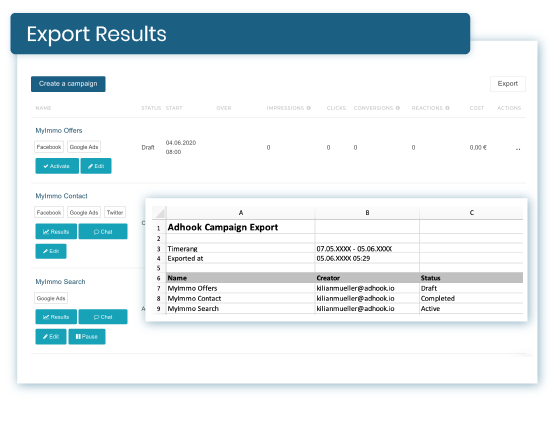Viewport: 550px width, 440px height.
Task: Select the Twitter tag on MyImmo Contact
Action: [115, 213]
